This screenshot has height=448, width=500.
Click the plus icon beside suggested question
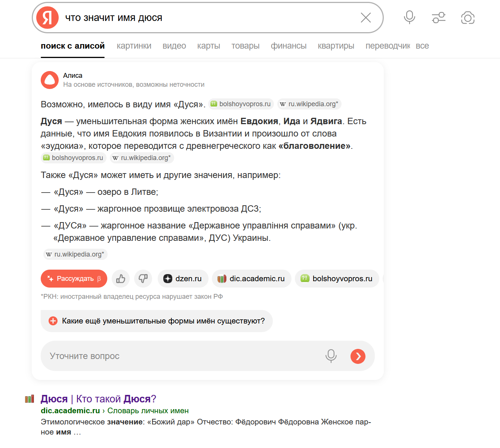click(53, 321)
